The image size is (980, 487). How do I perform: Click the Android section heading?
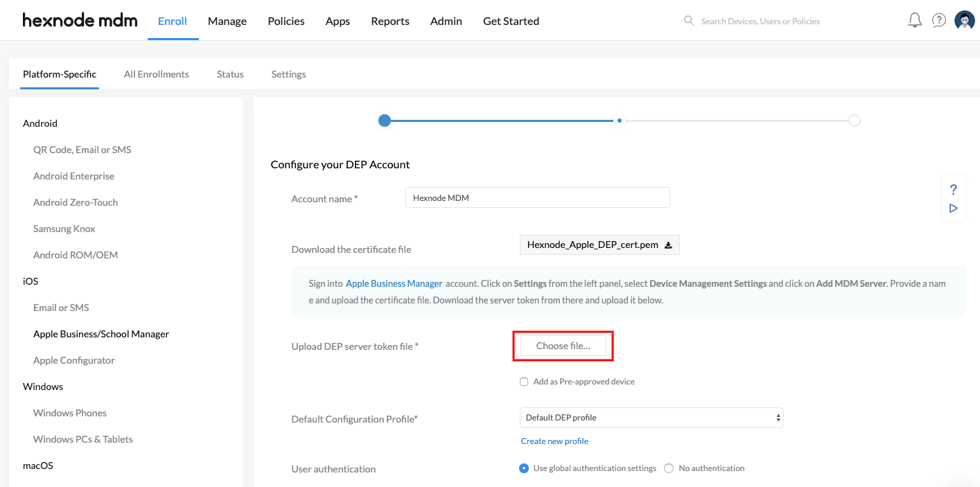pos(40,123)
